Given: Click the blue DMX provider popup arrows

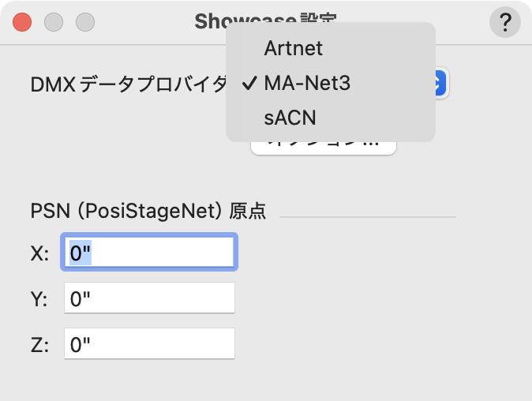Looking at the screenshot, I should click(x=441, y=83).
